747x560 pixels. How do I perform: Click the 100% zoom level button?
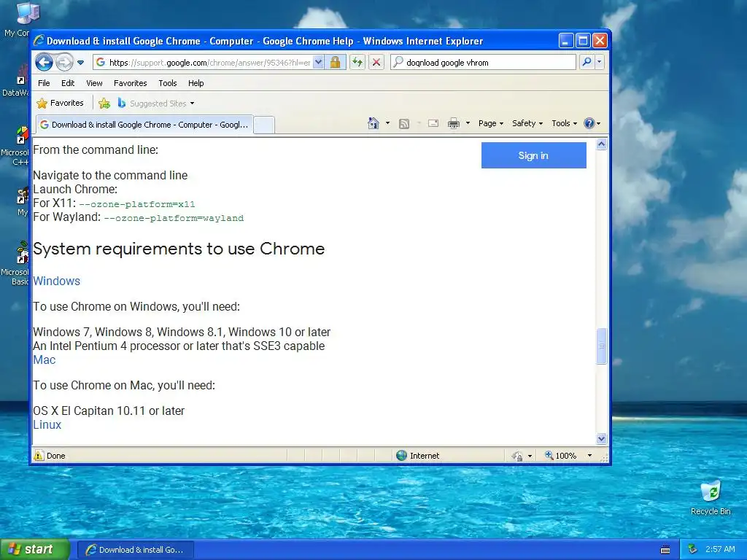pyautogui.click(x=561, y=456)
